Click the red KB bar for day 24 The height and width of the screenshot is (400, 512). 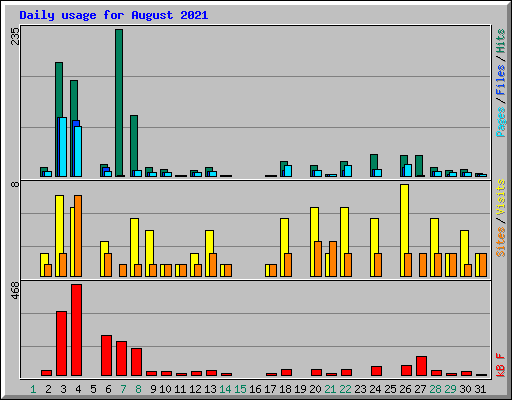tap(376, 371)
